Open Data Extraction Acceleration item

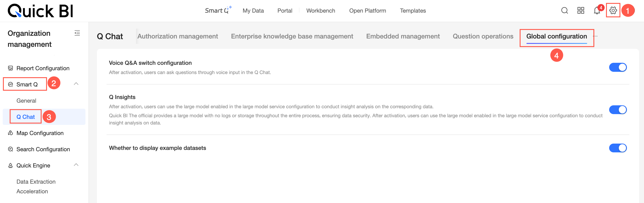(36, 186)
